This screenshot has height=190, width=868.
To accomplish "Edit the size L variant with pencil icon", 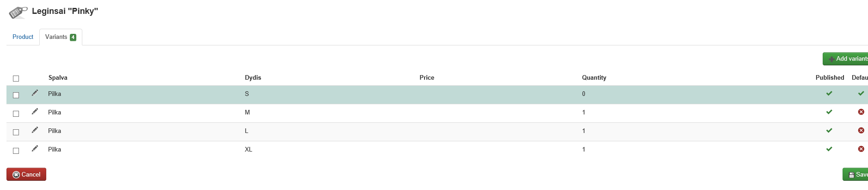I will [35, 130].
